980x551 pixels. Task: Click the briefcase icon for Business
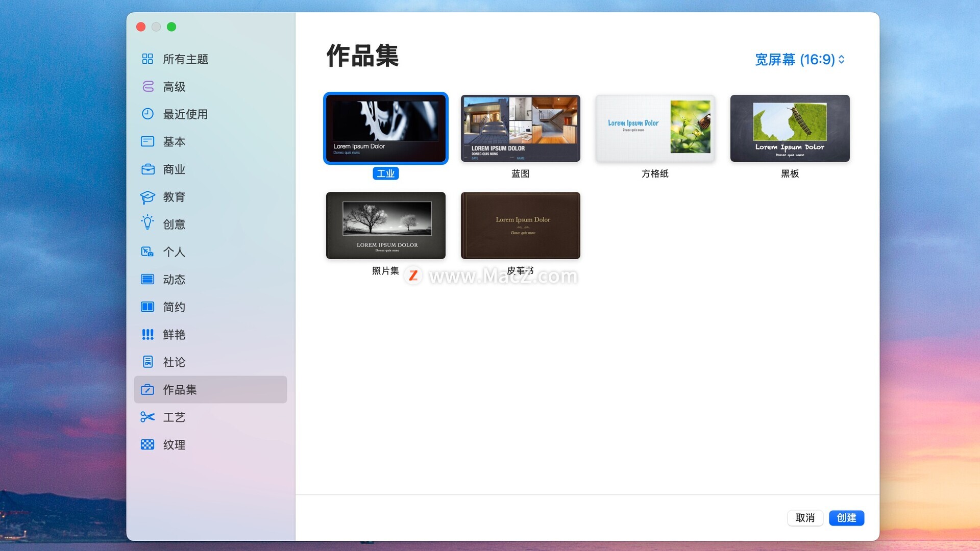pyautogui.click(x=148, y=169)
